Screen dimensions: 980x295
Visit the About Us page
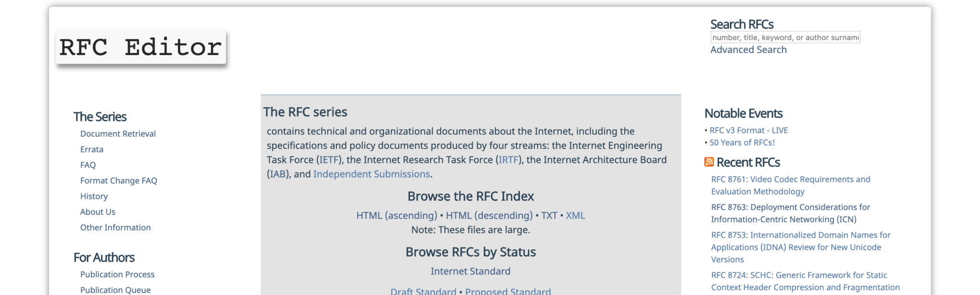pyautogui.click(x=98, y=212)
